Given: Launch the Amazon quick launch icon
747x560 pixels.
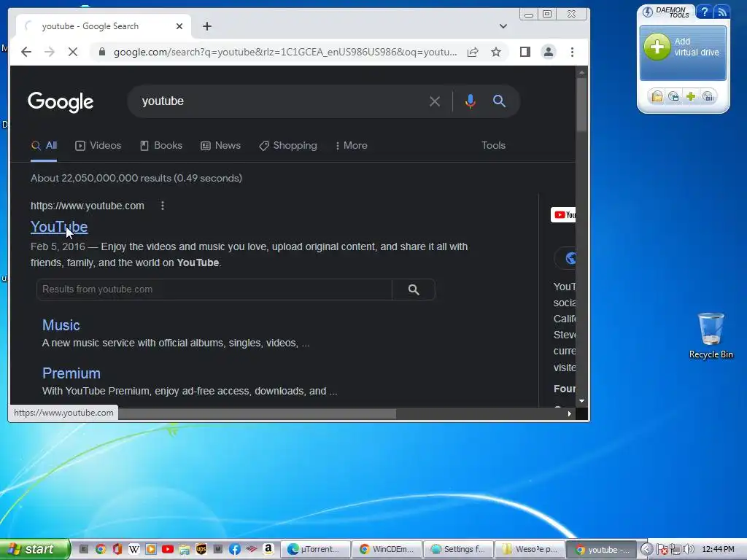Looking at the screenshot, I should point(268,549).
